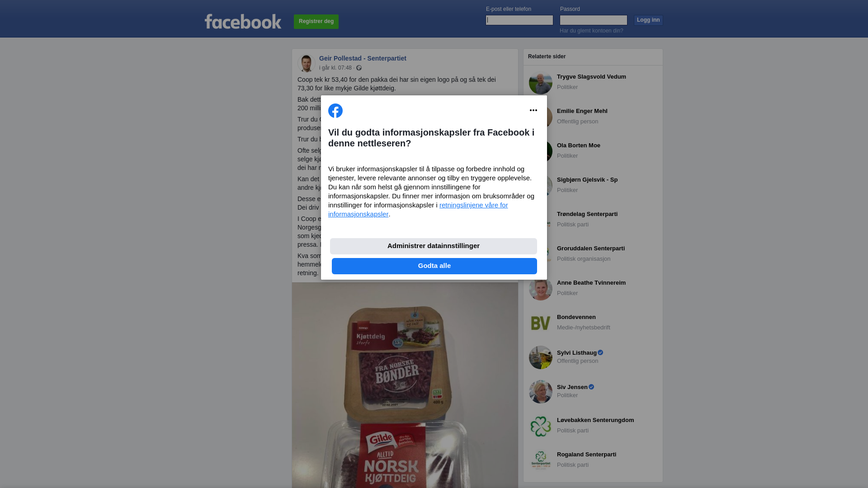Click the Facebook logo in header
The width and height of the screenshot is (868, 488).
point(243,21)
